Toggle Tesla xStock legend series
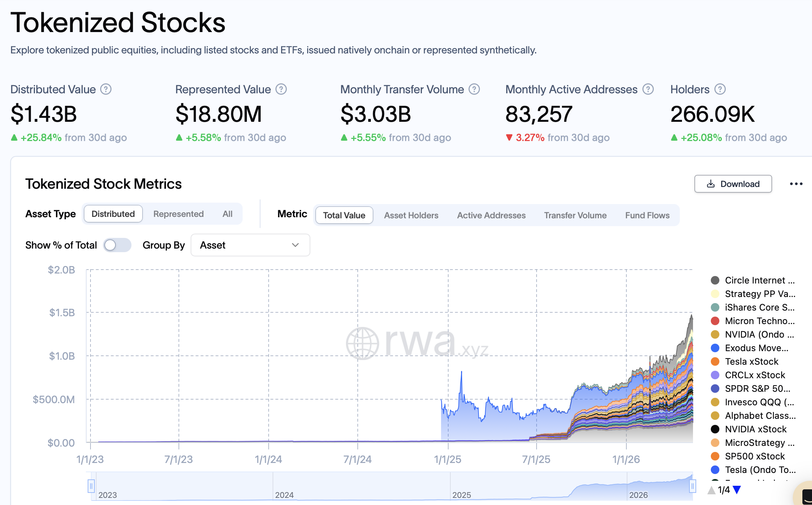Viewport: 812px width, 505px height. (x=745, y=361)
